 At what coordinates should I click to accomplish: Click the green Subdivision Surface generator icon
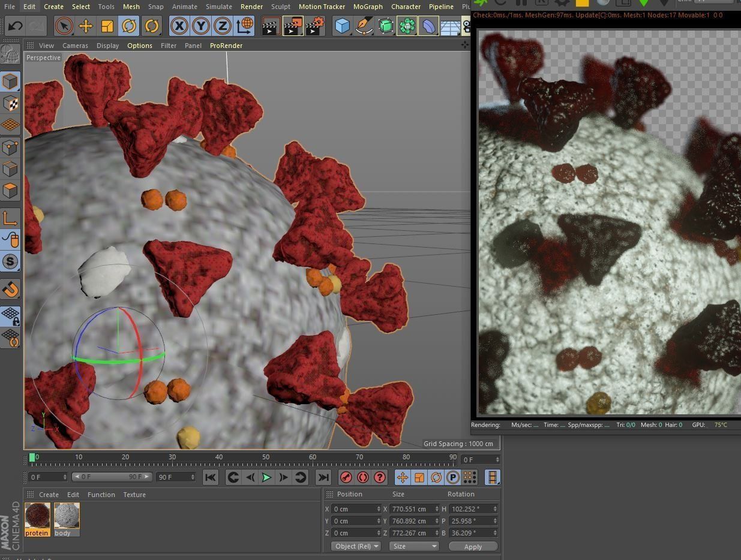[385, 26]
